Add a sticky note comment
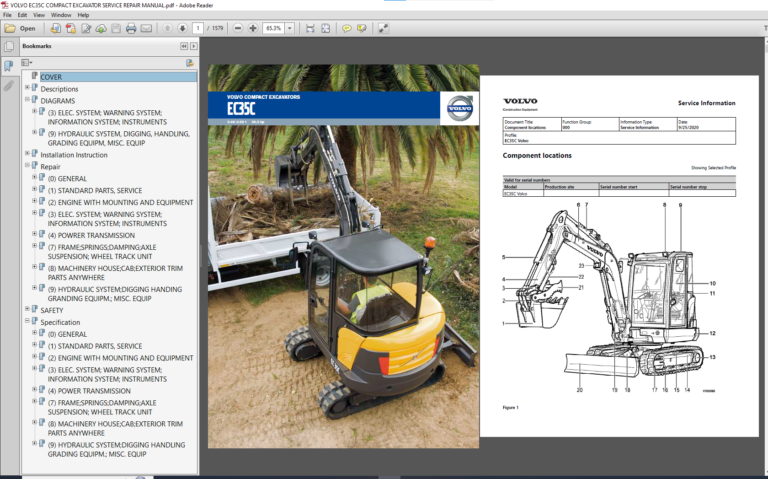768x479 pixels. click(x=347, y=29)
